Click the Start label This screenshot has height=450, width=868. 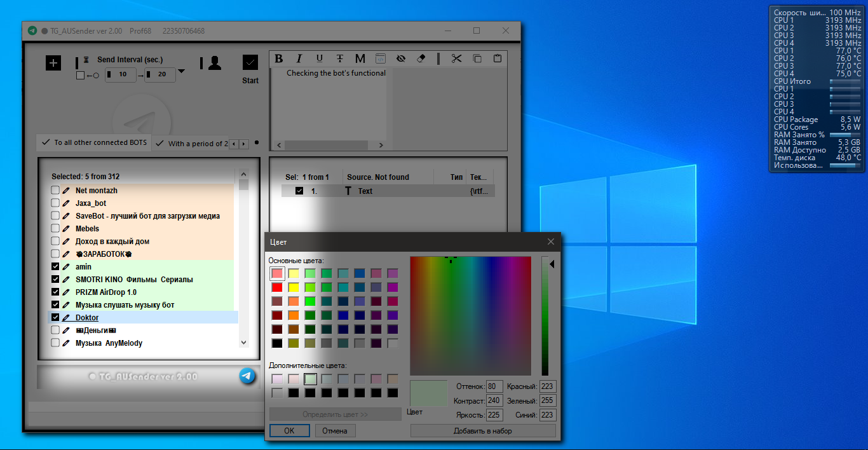click(250, 81)
